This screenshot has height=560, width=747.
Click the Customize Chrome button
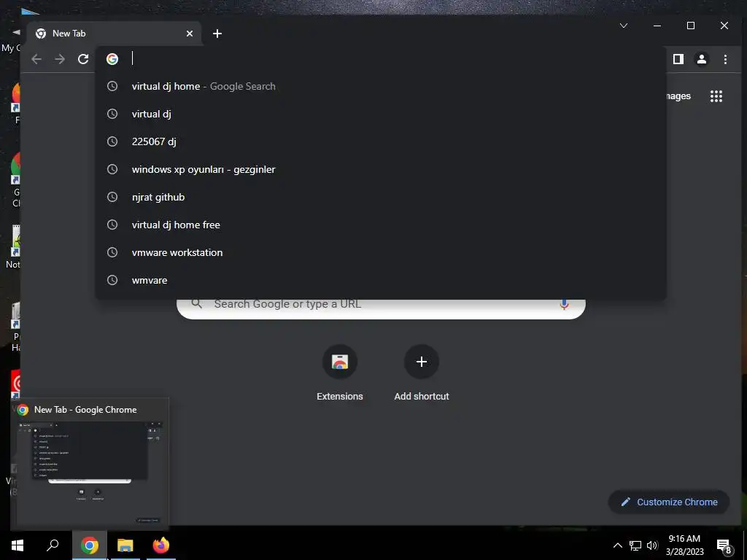pos(669,502)
